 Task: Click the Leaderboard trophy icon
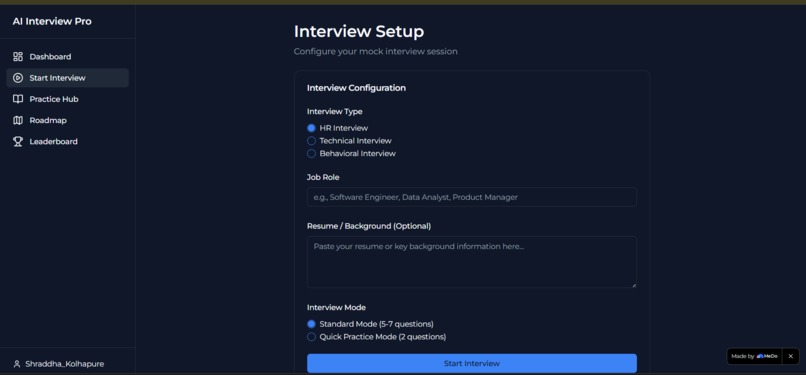click(18, 142)
